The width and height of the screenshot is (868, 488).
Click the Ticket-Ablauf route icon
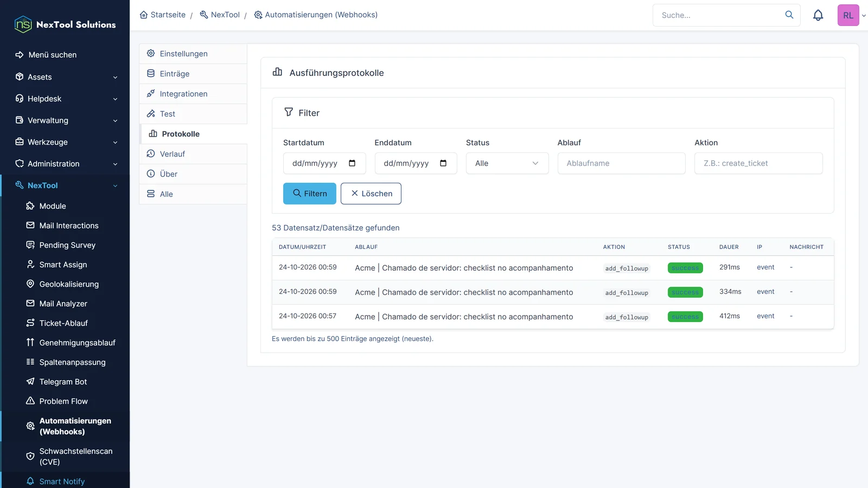tap(30, 323)
